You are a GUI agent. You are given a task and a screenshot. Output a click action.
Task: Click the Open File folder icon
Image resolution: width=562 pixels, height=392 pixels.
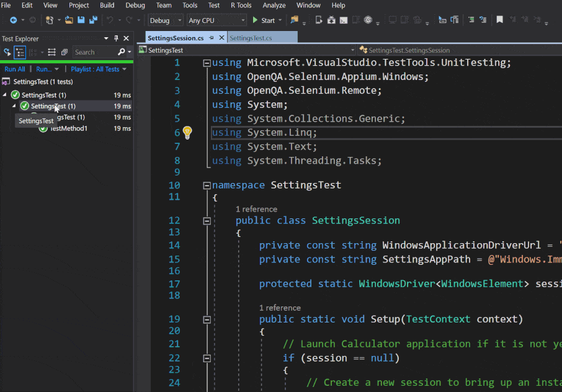coord(69,20)
